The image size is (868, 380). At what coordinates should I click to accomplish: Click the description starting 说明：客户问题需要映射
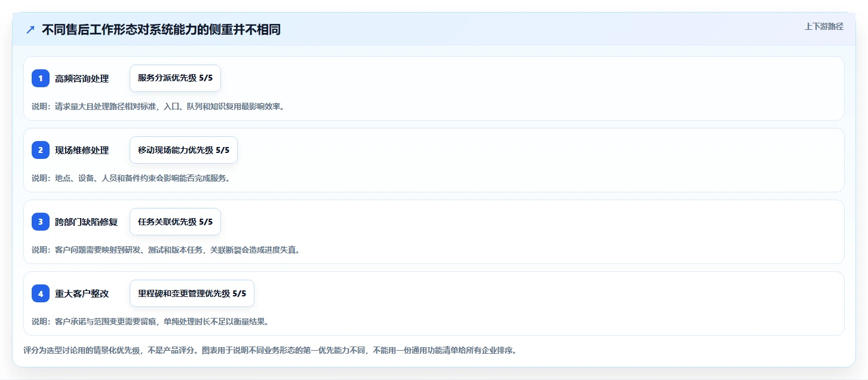coord(166,250)
